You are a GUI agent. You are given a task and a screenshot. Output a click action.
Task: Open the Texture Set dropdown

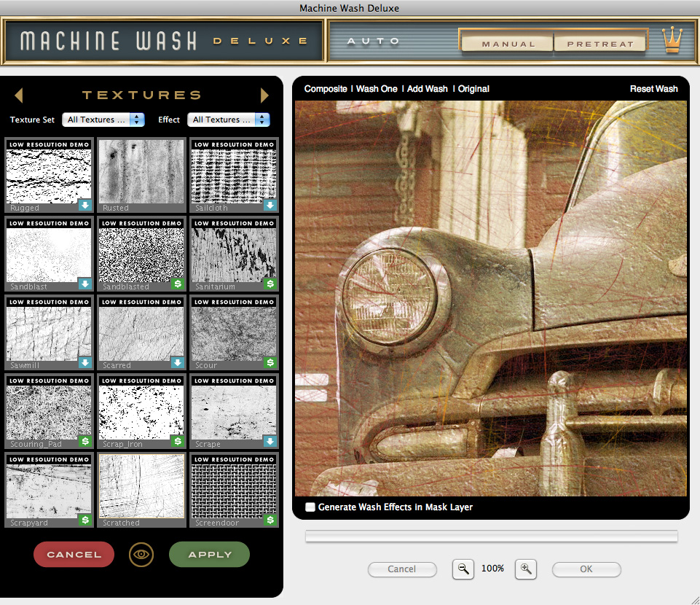pyautogui.click(x=103, y=120)
